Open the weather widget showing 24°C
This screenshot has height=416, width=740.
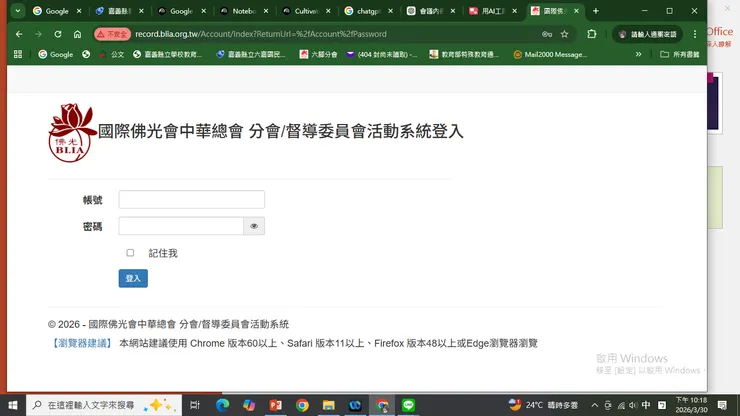(543, 405)
